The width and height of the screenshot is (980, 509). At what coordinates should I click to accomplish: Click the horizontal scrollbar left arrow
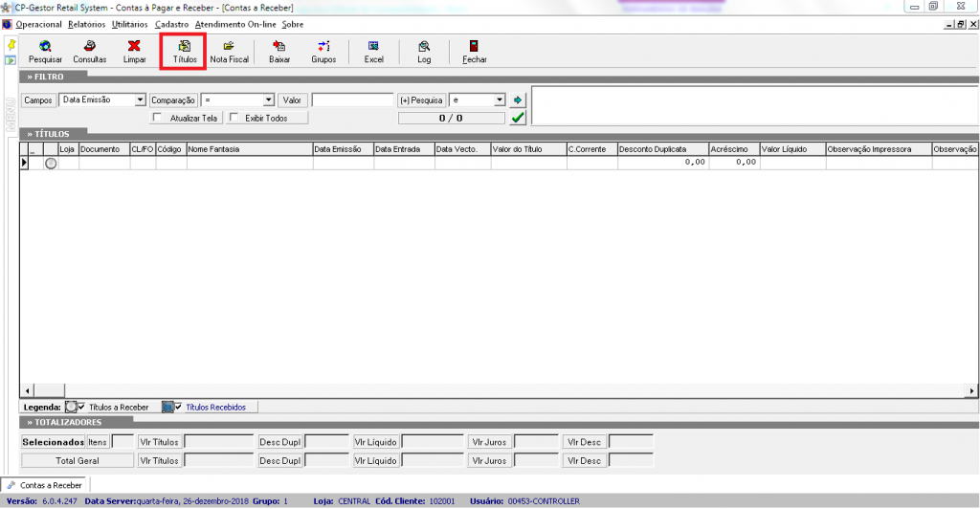(x=28, y=391)
